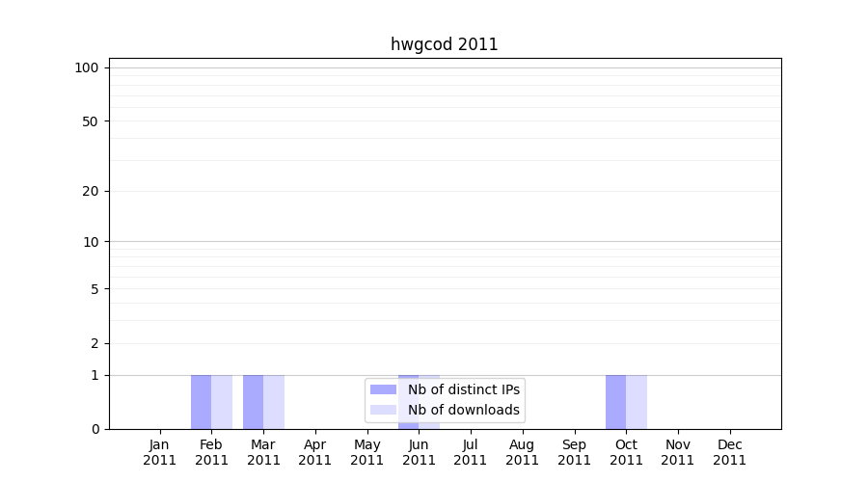Click the 'Dec 2011' x-axis label
868x482 pixels.
click(729, 452)
